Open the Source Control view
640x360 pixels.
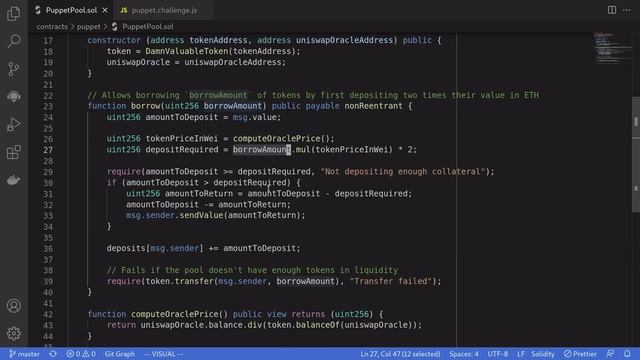(x=13, y=69)
